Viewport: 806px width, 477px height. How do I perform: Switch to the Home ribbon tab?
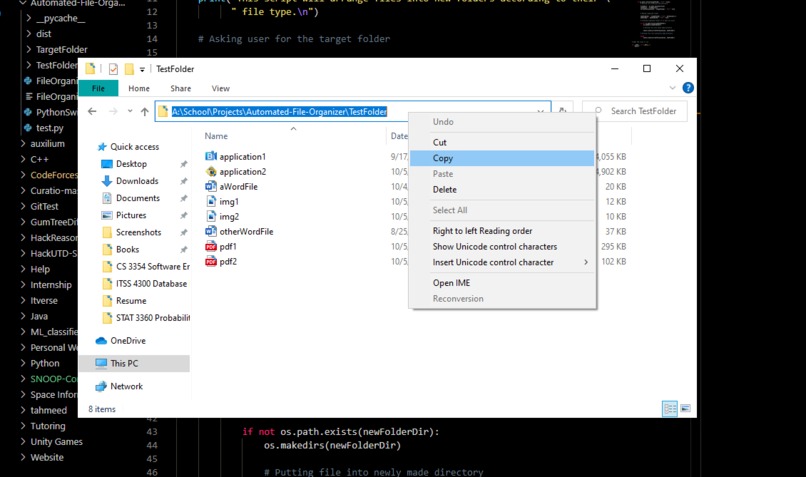(139, 88)
